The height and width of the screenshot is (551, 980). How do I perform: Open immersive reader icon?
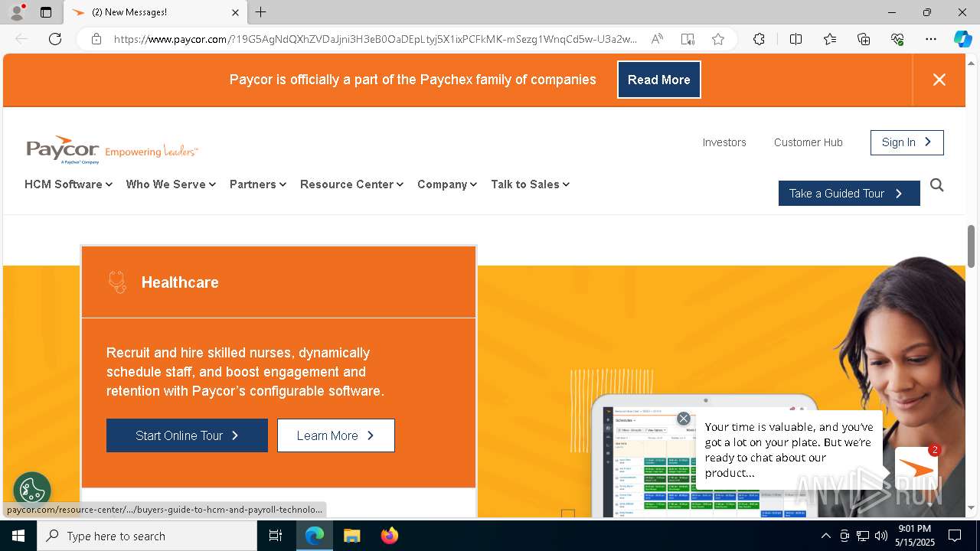(688, 39)
